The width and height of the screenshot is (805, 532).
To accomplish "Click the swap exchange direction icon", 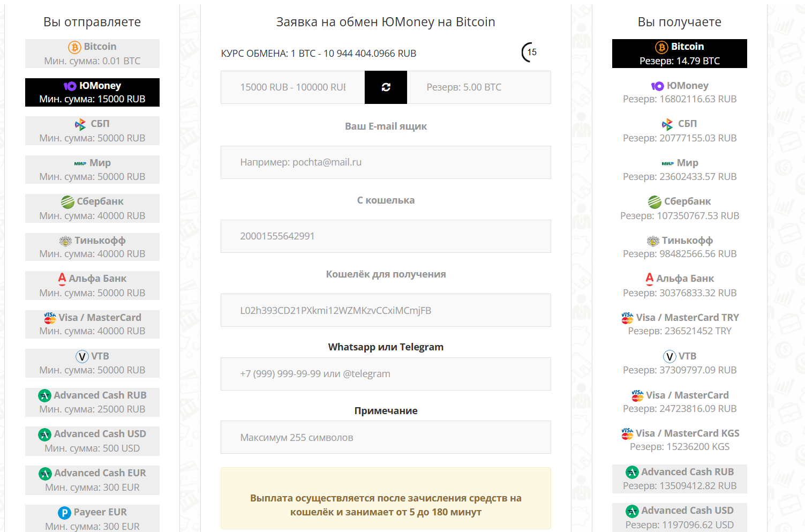I will click(386, 87).
